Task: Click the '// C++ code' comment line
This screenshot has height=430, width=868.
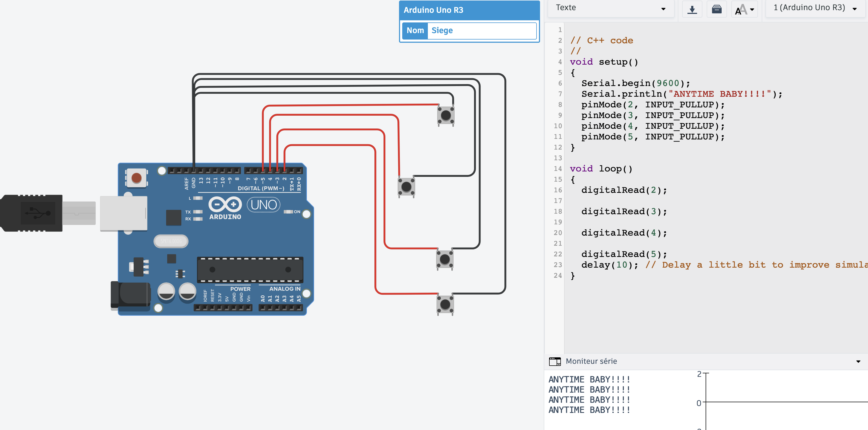Action: 601,40
